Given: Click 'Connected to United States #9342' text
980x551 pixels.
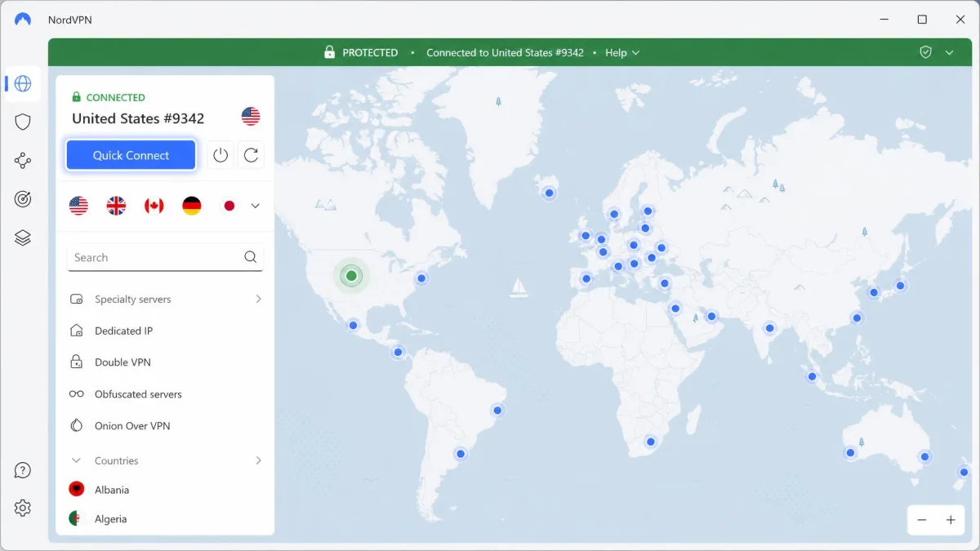Looking at the screenshot, I should (x=505, y=52).
